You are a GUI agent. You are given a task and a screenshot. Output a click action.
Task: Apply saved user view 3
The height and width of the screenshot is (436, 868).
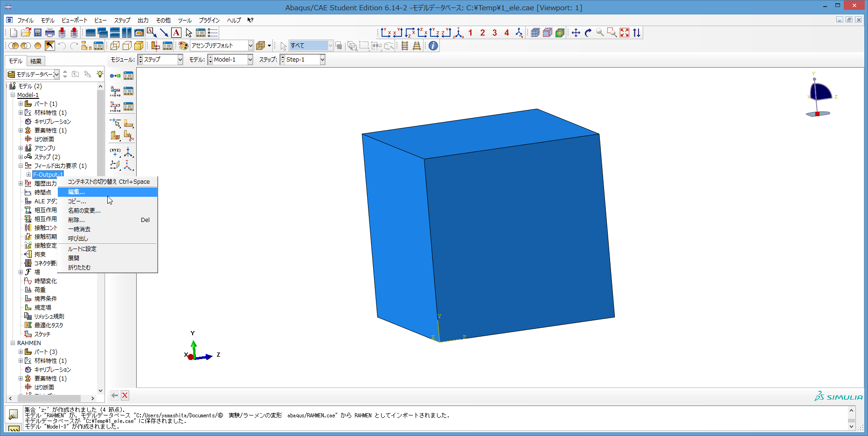[x=495, y=33]
